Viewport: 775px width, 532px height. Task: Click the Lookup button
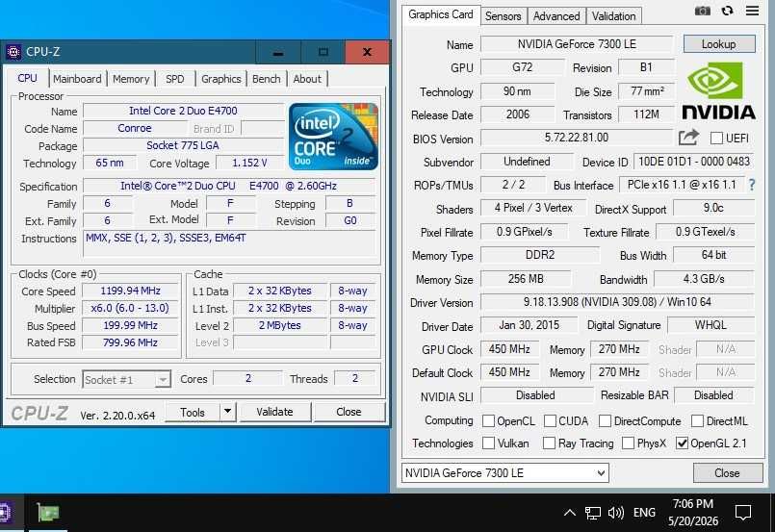click(719, 44)
